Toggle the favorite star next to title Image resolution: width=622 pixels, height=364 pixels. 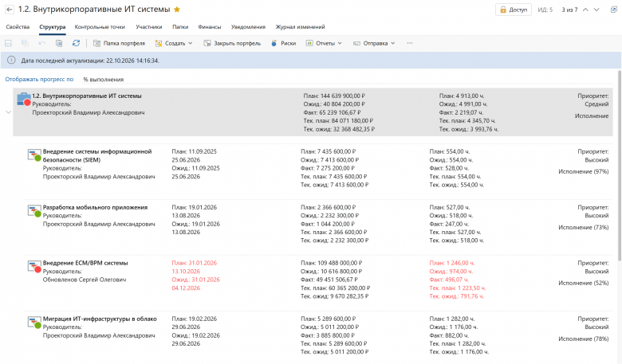pyautogui.click(x=177, y=9)
